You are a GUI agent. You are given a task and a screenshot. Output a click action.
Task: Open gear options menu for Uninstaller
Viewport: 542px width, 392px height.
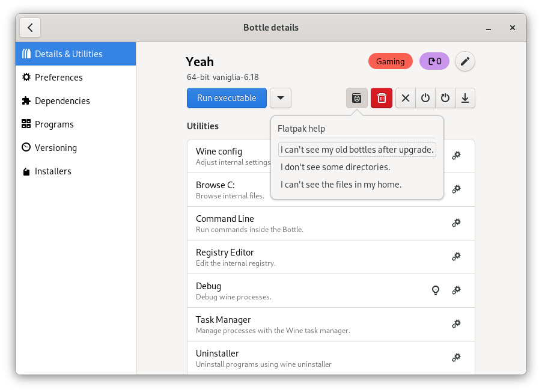[456, 358]
